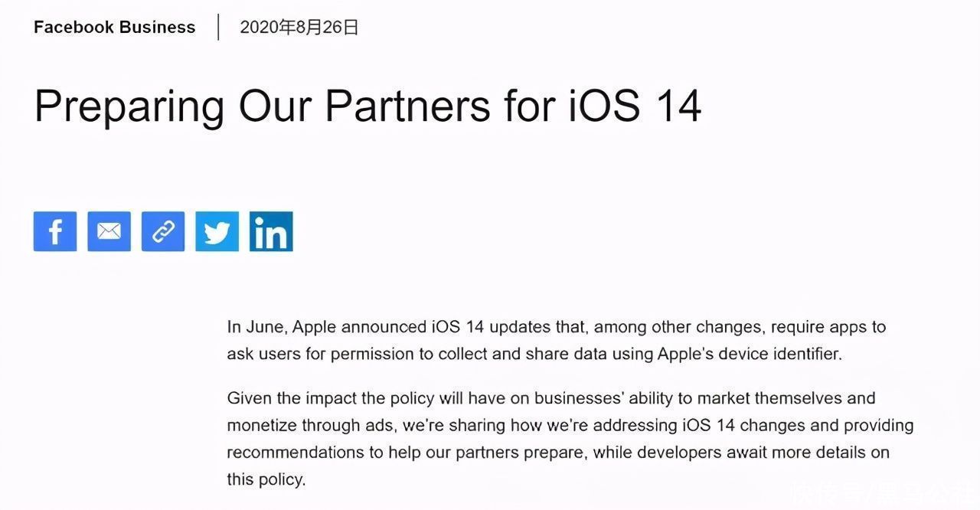Share the article on Facebook
This screenshot has height=510, width=980.
[x=55, y=231]
